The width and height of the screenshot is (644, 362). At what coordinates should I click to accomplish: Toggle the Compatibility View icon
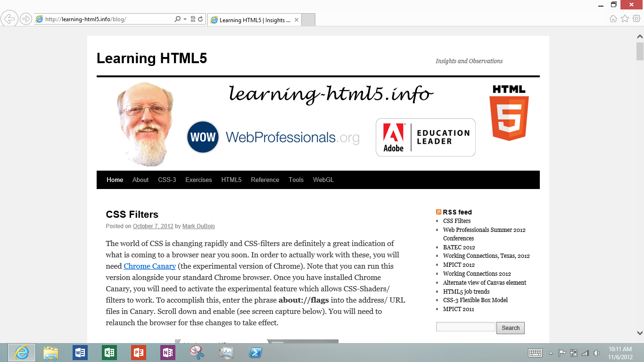[193, 19]
